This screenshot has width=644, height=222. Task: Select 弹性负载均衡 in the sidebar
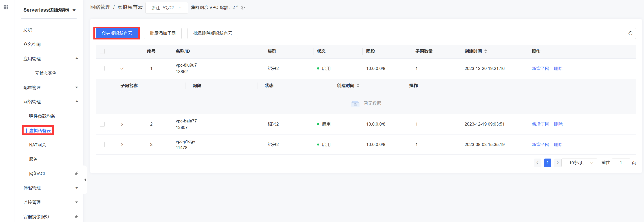point(42,116)
